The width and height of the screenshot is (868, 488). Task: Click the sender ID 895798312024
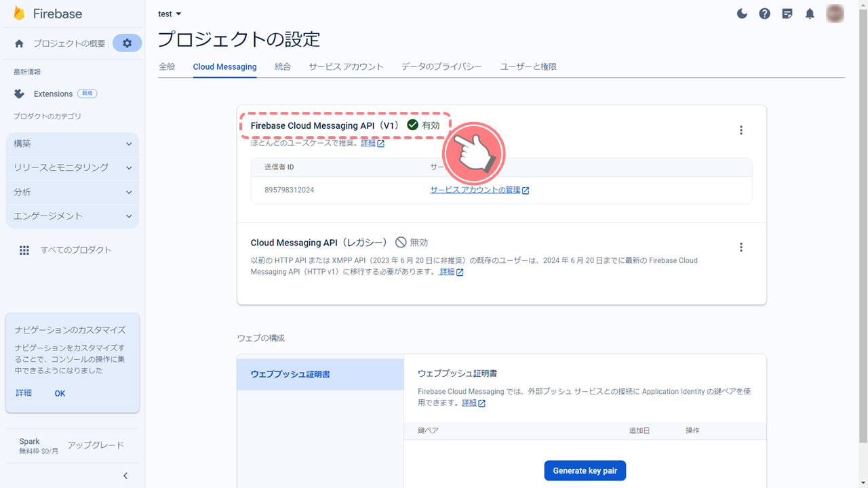pyautogui.click(x=289, y=190)
